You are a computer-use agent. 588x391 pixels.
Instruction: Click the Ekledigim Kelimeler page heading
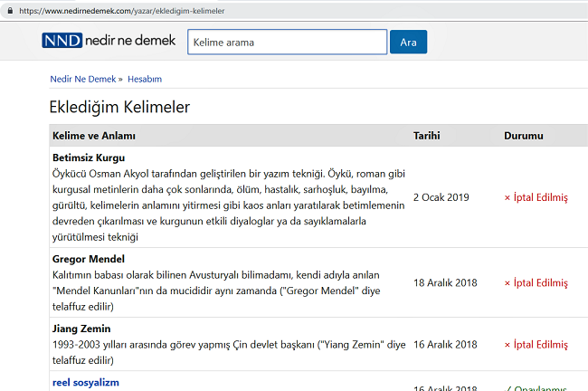(119, 107)
